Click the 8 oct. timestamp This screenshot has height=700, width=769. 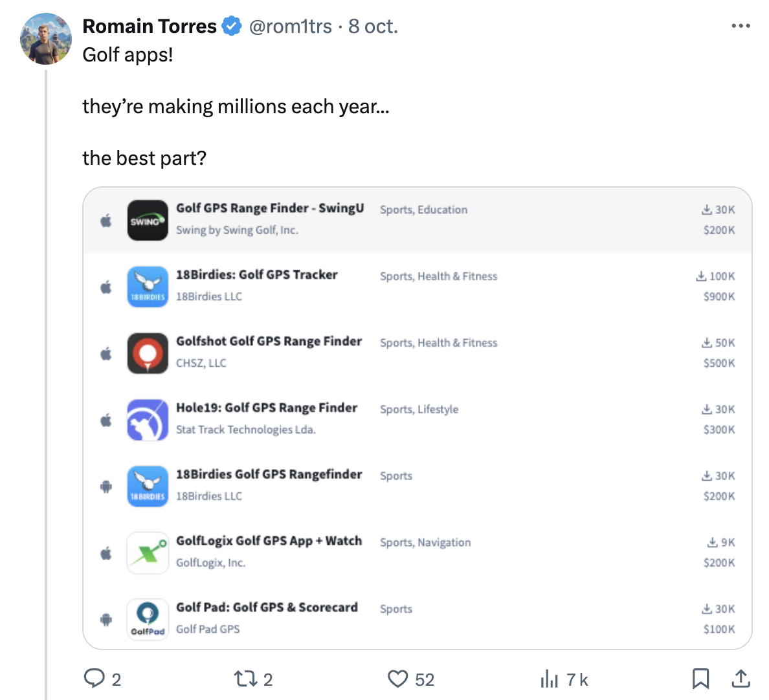pyautogui.click(x=373, y=26)
